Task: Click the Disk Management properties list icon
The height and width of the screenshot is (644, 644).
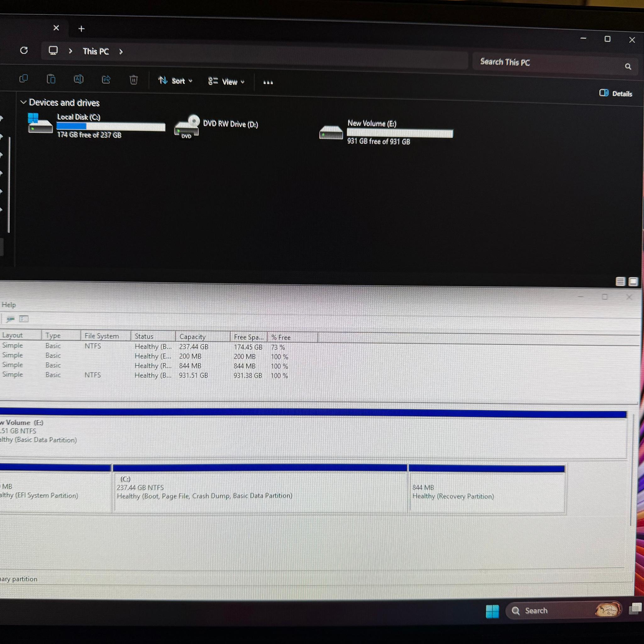Action: pos(24,319)
